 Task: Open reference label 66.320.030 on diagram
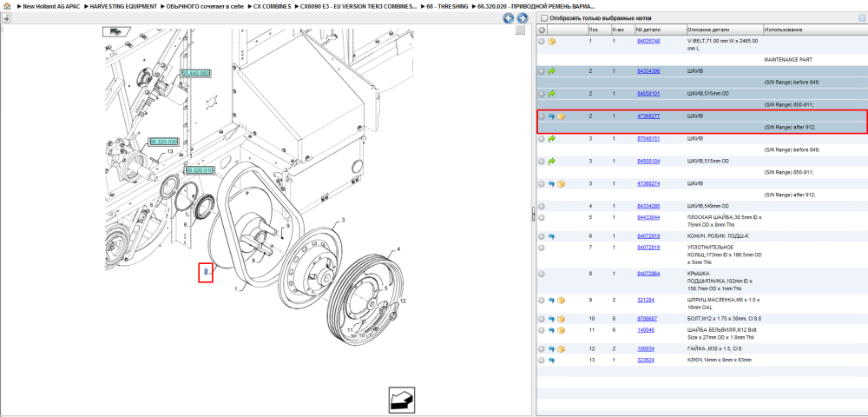(163, 142)
